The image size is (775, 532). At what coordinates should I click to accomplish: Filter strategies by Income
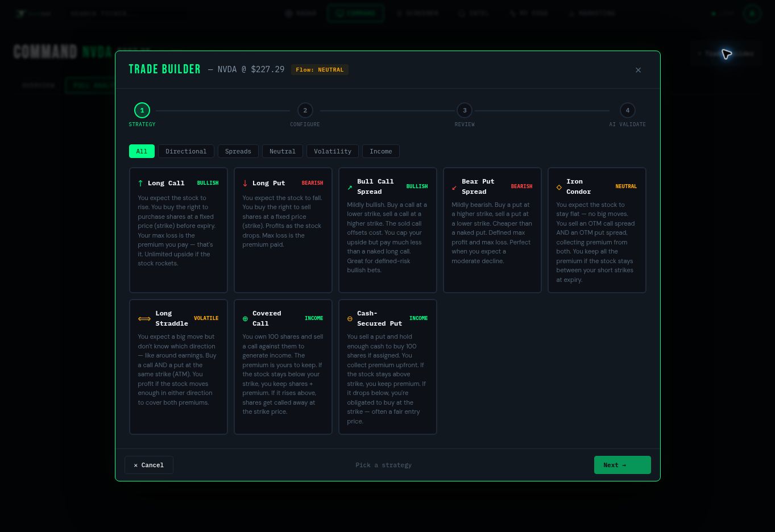[x=381, y=151]
